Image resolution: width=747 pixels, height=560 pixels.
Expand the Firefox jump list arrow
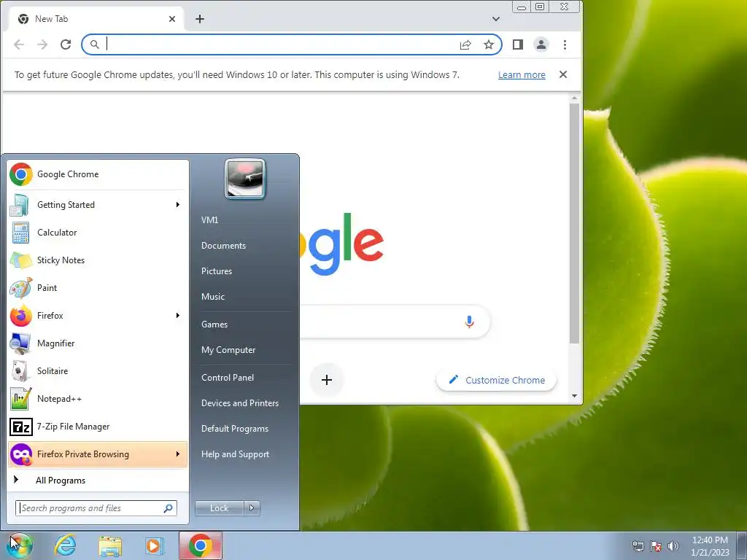[x=178, y=315]
